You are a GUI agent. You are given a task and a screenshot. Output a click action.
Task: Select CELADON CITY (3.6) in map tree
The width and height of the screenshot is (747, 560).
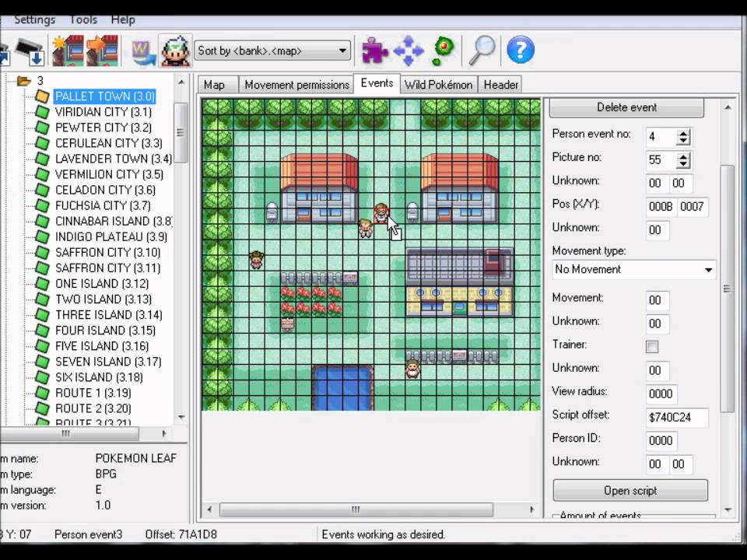coord(105,190)
